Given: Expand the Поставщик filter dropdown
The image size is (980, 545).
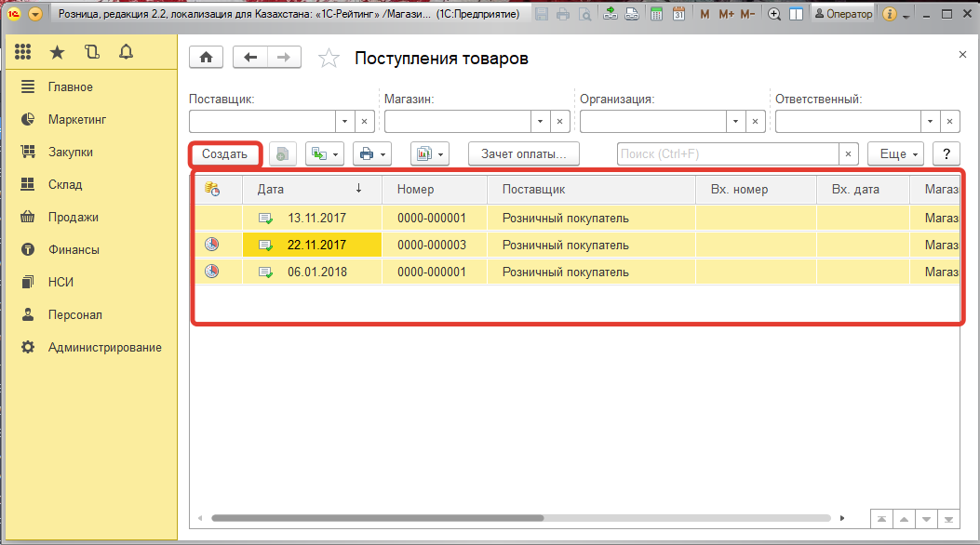Looking at the screenshot, I should click(x=344, y=122).
